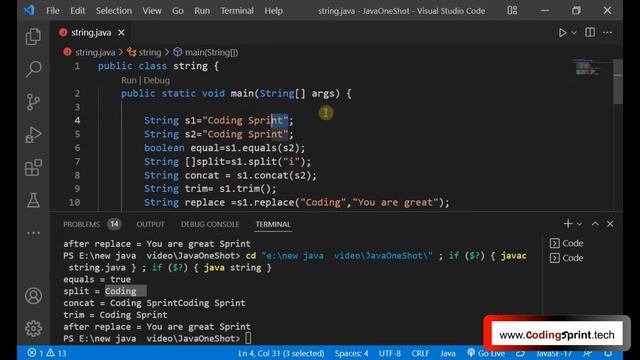
Task: Open the Go menu
Action: [x=178, y=11]
